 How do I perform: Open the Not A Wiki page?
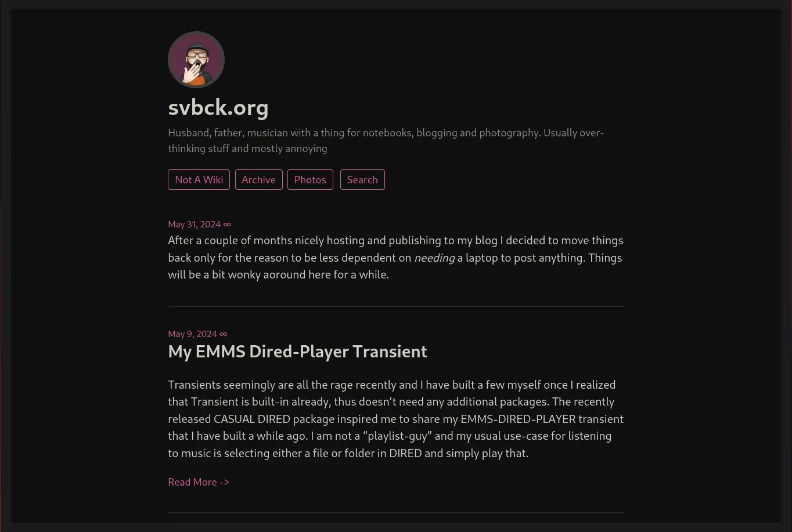(199, 180)
